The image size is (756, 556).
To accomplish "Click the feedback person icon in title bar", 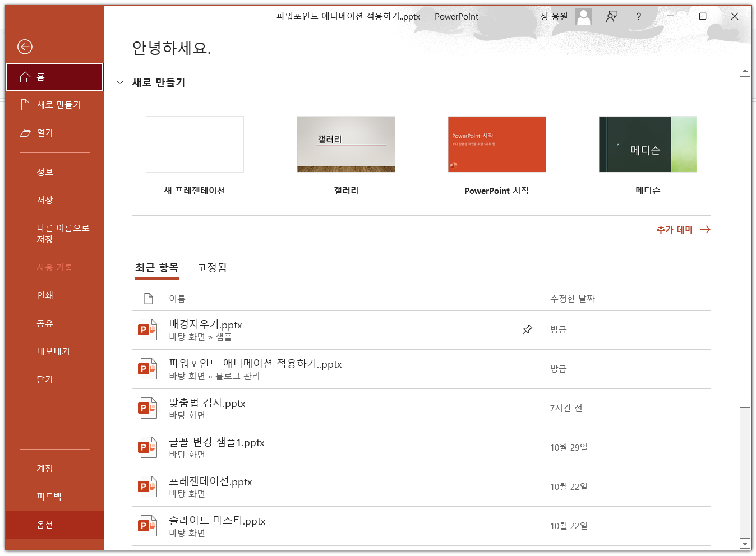I will (x=612, y=16).
